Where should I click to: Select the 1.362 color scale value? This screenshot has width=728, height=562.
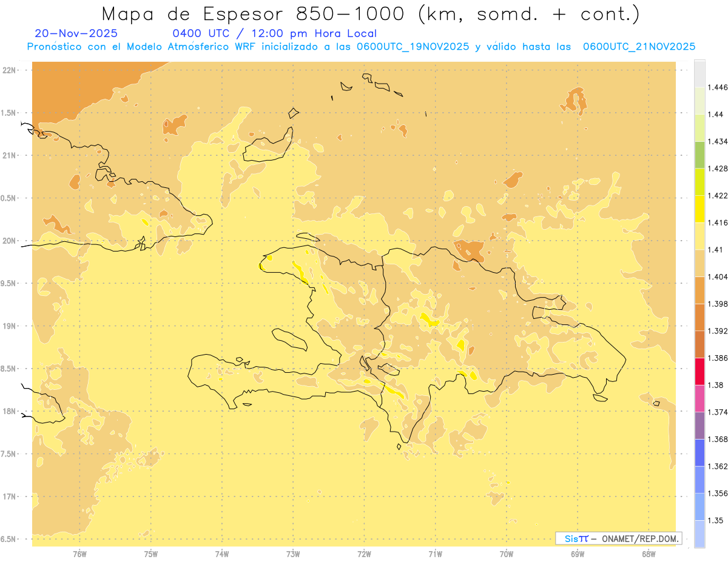coord(718,466)
